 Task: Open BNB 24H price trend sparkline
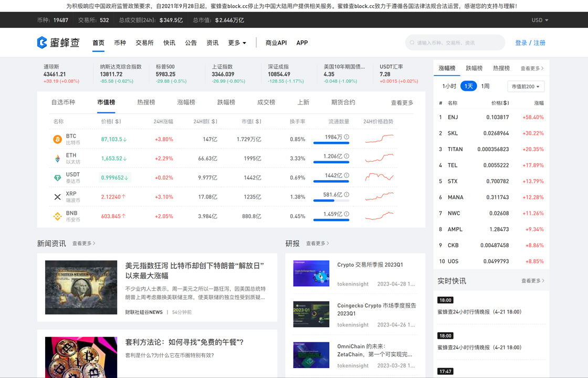pyautogui.click(x=379, y=216)
